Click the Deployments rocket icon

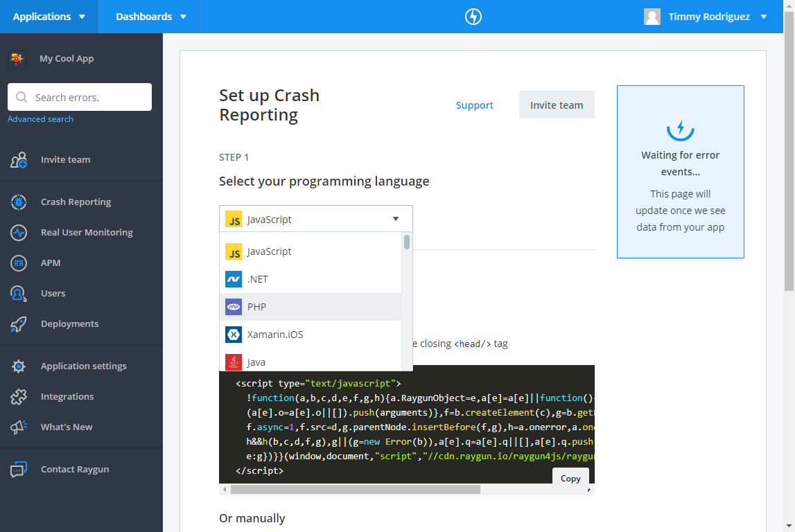pos(19,323)
